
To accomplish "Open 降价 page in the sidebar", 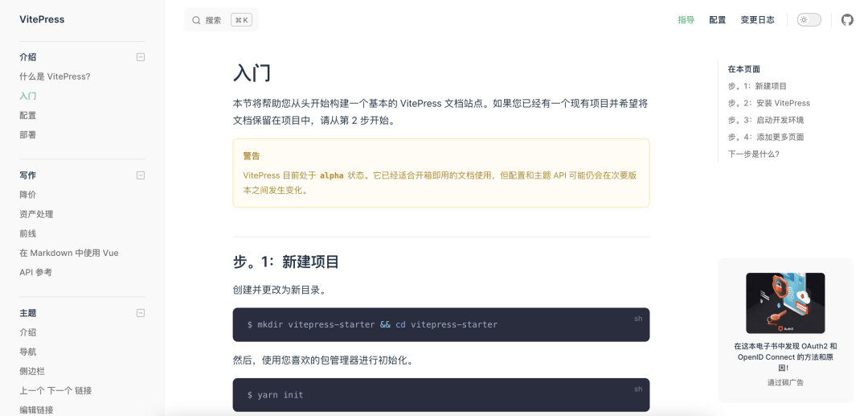I will point(27,195).
